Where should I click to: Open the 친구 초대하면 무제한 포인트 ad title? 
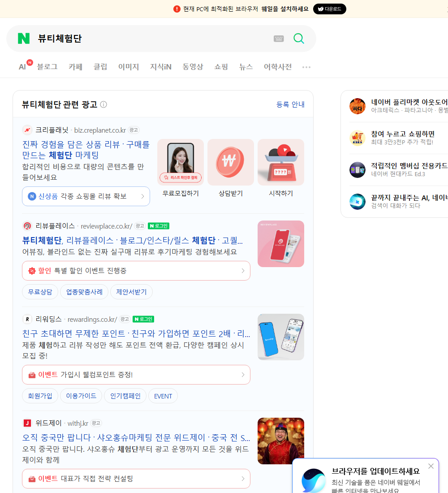(x=136, y=333)
